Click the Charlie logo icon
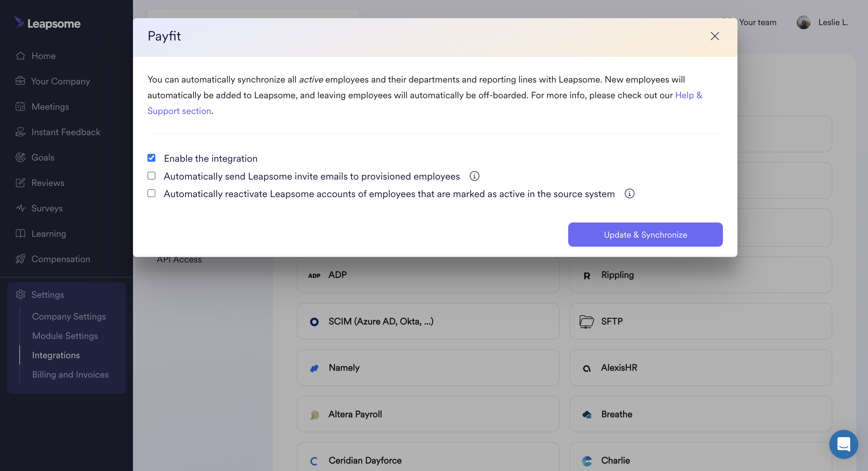Viewport: 868px width, 471px height. [587, 461]
